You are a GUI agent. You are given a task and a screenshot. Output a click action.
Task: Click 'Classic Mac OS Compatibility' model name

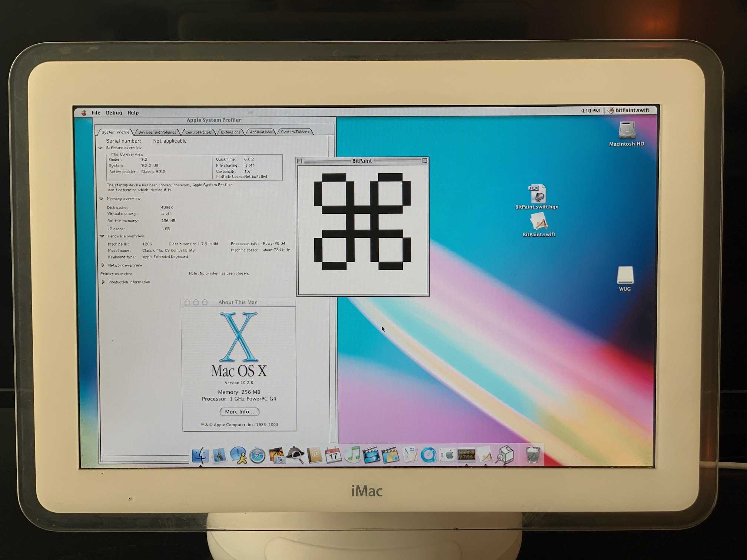[x=169, y=250]
